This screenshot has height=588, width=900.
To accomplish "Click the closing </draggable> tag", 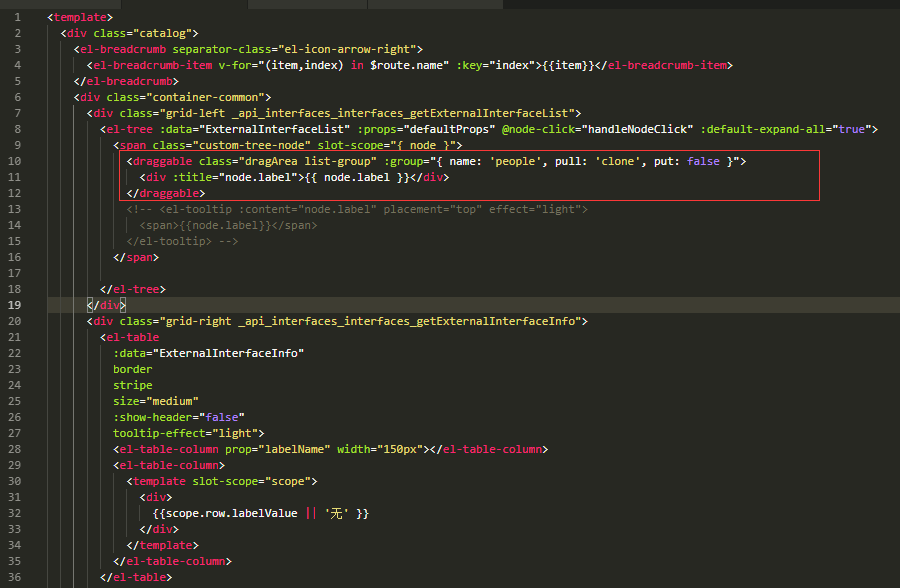I will click(x=165, y=194).
